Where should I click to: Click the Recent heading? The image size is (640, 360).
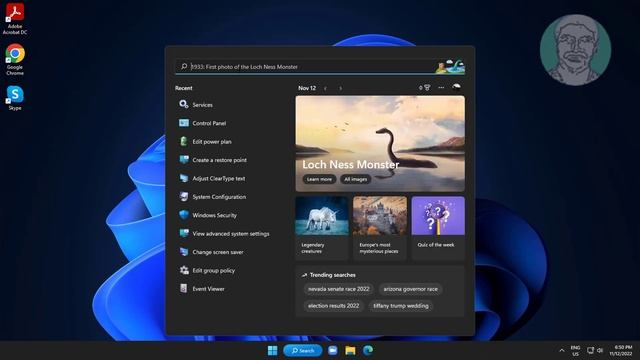pos(184,88)
